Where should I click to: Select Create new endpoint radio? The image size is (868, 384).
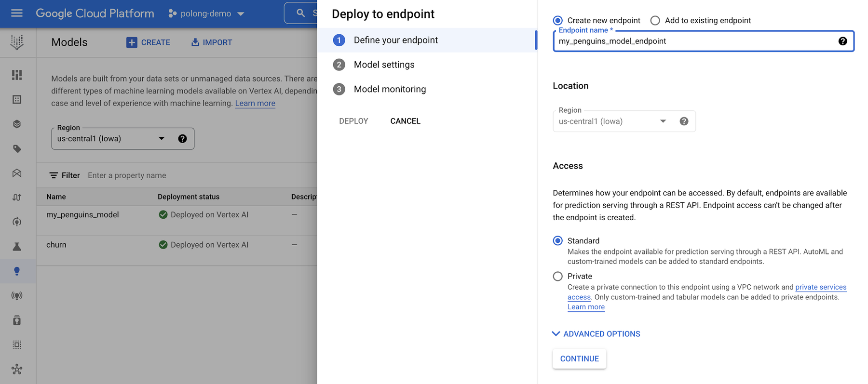[x=558, y=20]
